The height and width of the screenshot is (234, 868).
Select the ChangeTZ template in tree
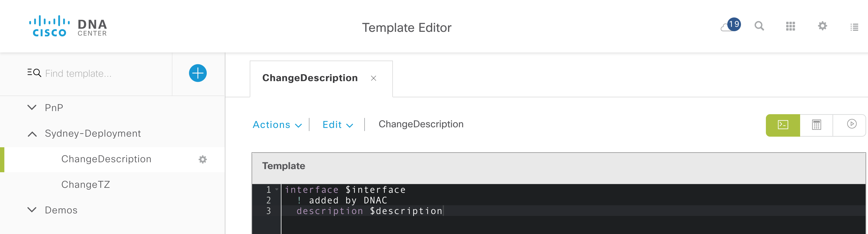[x=86, y=185]
